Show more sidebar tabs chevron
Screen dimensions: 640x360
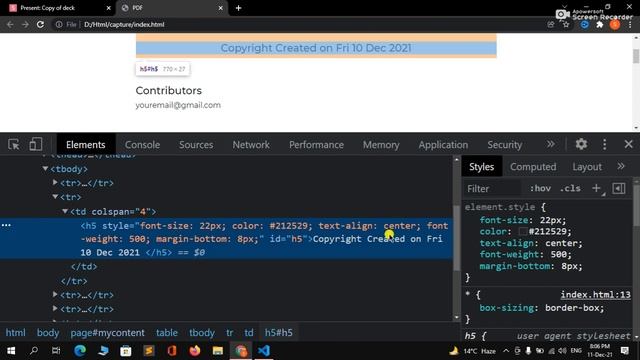(x=621, y=166)
